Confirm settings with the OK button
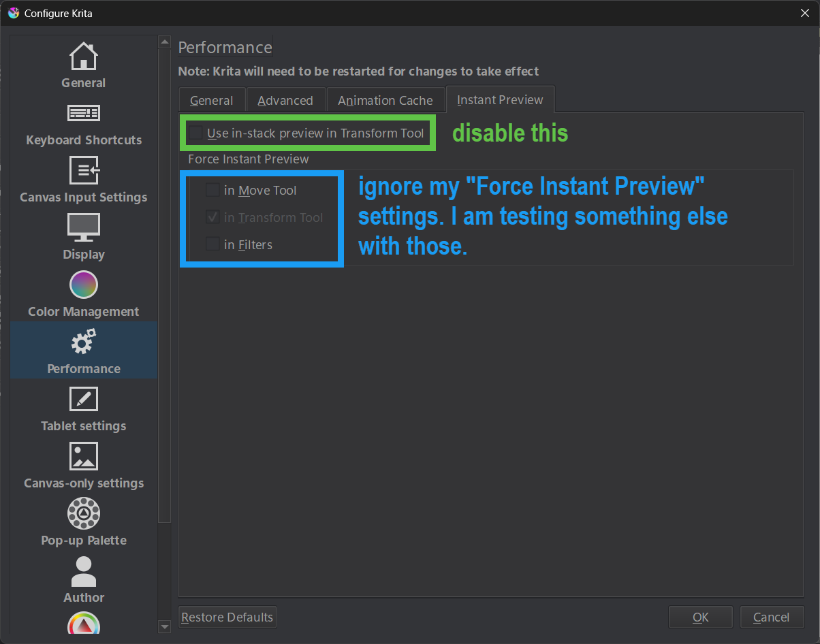 (x=700, y=617)
